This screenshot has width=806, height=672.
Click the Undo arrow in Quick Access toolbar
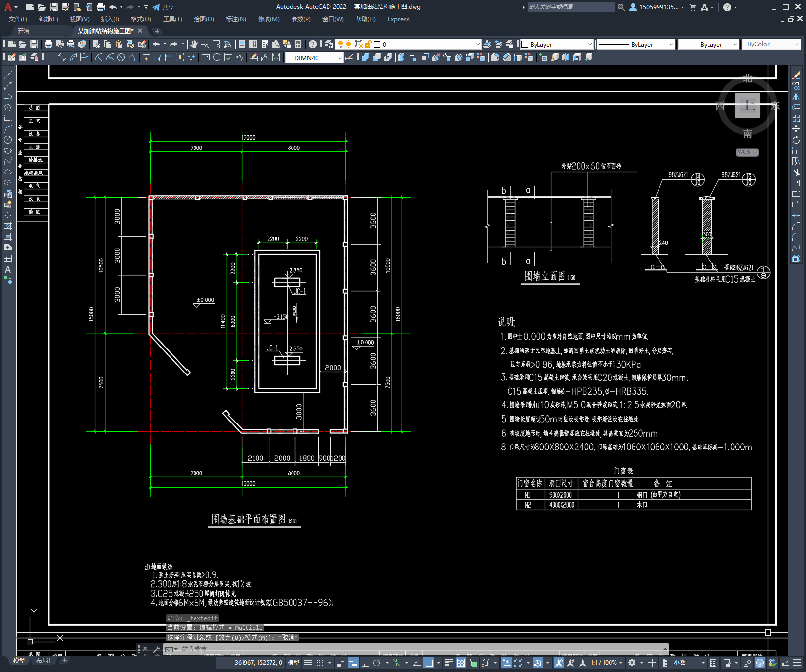tap(113, 7)
